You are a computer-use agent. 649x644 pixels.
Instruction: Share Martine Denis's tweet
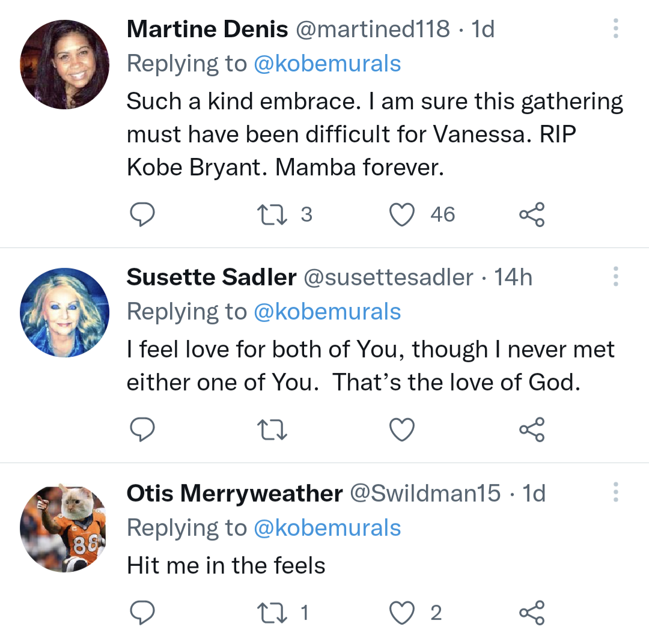pyautogui.click(x=532, y=214)
